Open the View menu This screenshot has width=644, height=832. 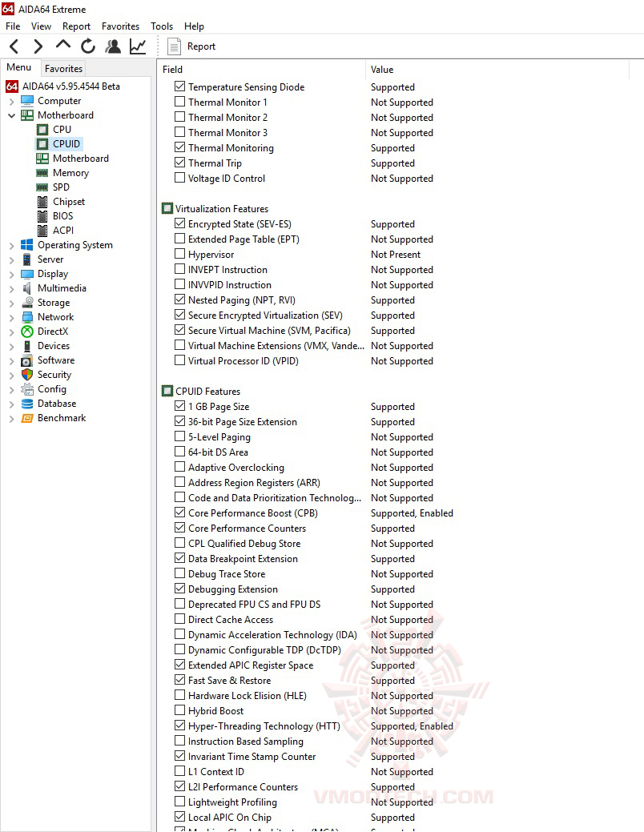(x=41, y=26)
